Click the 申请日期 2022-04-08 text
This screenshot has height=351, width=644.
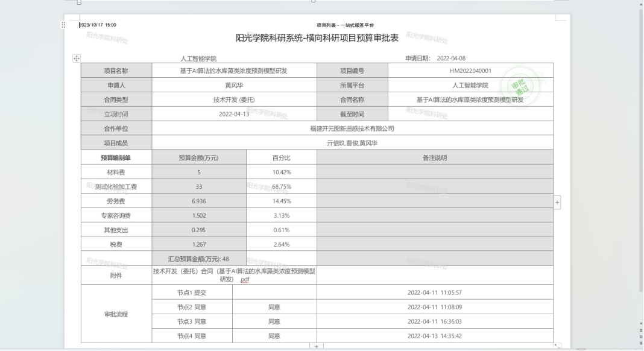(435, 58)
